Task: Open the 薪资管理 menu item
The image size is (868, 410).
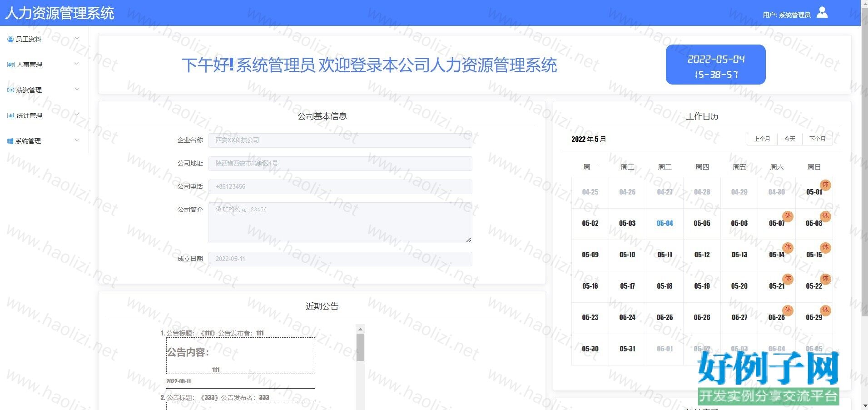Action: pyautogui.click(x=29, y=90)
